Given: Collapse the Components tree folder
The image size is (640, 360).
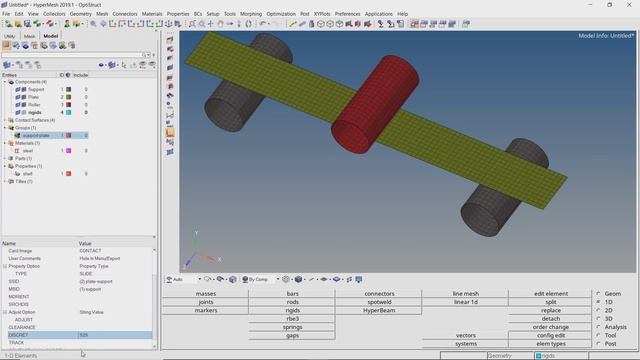Looking at the screenshot, I should tap(5, 82).
